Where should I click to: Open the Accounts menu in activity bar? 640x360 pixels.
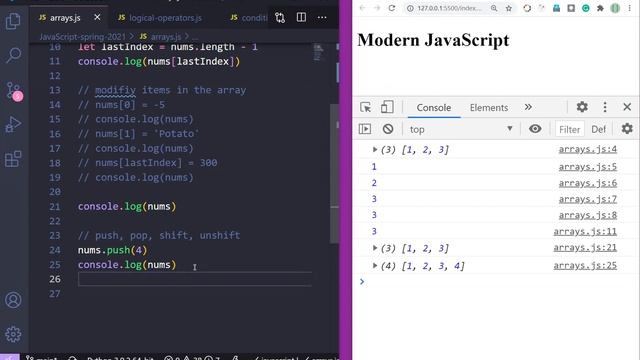coord(13,300)
